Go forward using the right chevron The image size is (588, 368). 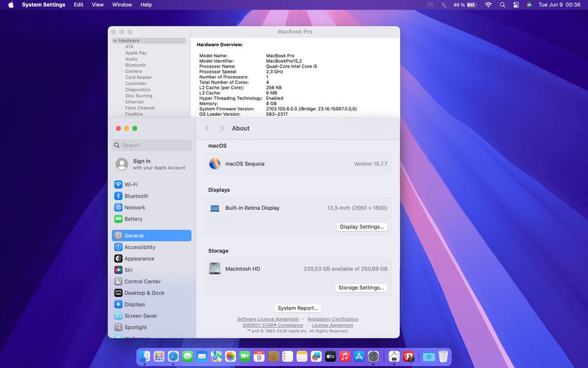click(222, 128)
